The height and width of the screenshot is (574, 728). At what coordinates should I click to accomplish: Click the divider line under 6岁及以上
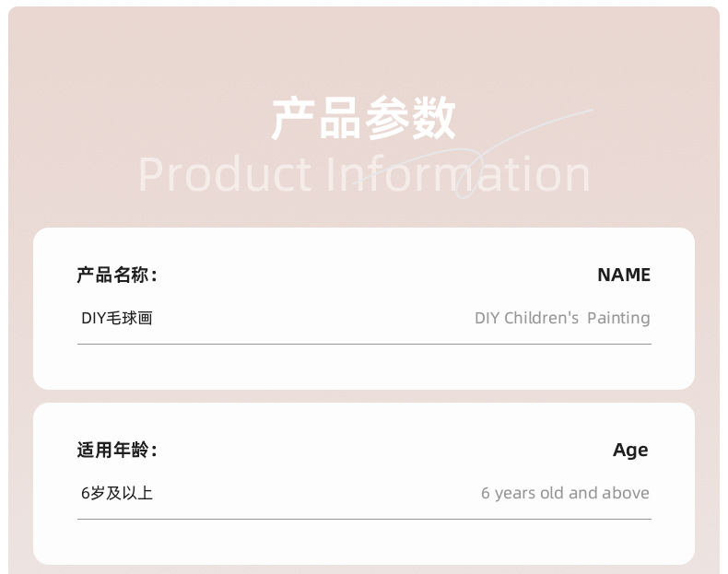[x=364, y=519]
